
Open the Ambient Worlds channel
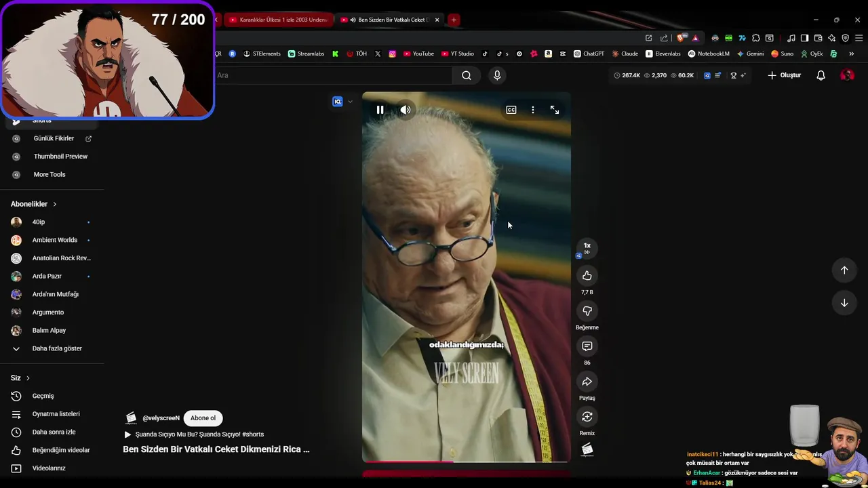52,240
